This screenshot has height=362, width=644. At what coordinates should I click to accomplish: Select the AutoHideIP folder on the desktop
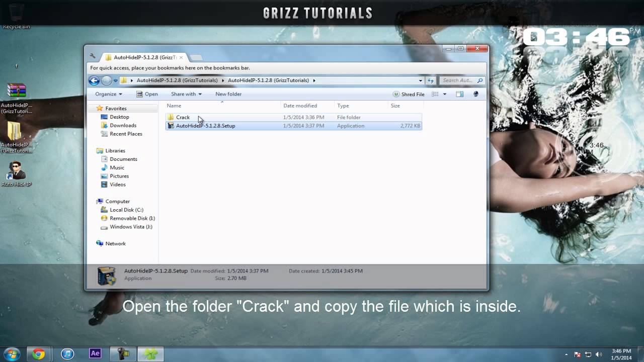pos(17,137)
